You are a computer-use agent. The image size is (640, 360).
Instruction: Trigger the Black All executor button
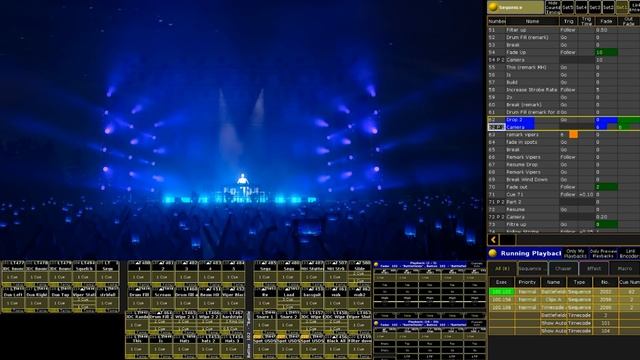(x=336, y=346)
